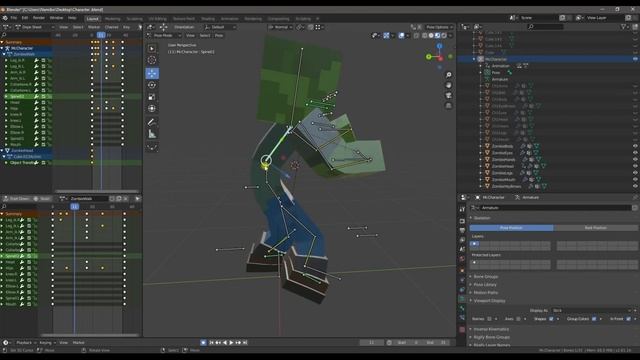
Task: Open the Playback popover in timeline
Action: pos(26,343)
